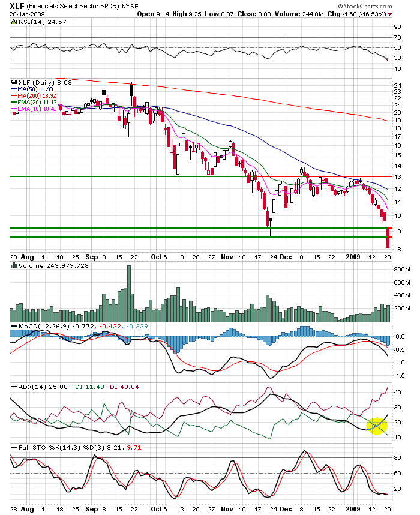The width and height of the screenshot is (420, 515).
Task: Select the XLF (Daily) 8.08 legend
Action: click(45, 82)
